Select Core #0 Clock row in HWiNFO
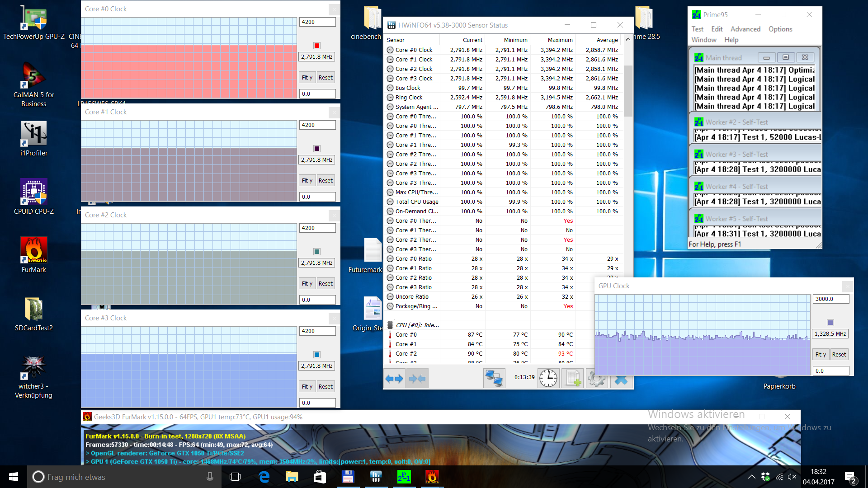 coord(503,50)
